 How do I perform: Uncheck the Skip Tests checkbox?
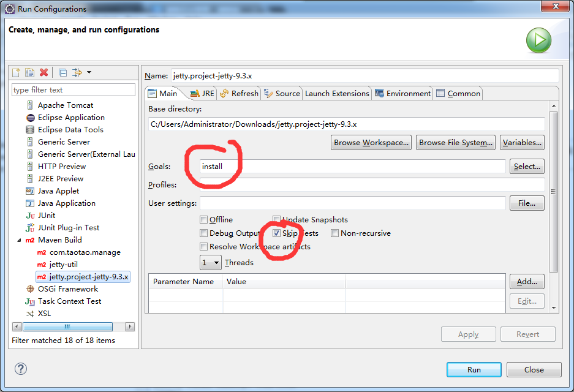[276, 233]
